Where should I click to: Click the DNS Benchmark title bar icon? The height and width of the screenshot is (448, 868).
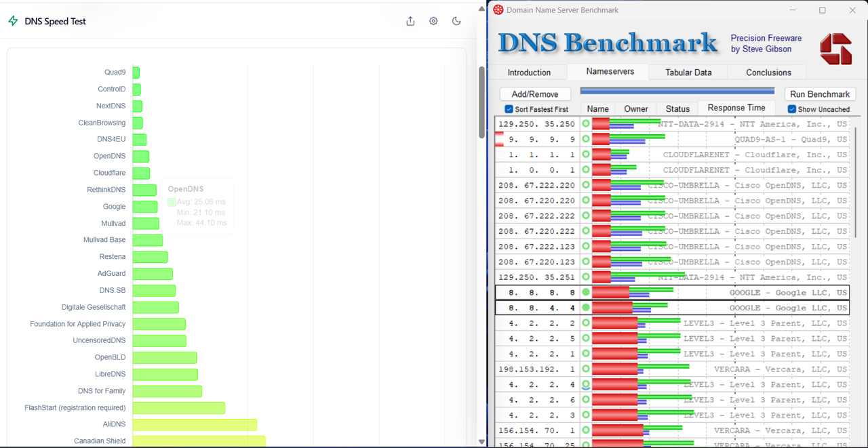(x=498, y=10)
